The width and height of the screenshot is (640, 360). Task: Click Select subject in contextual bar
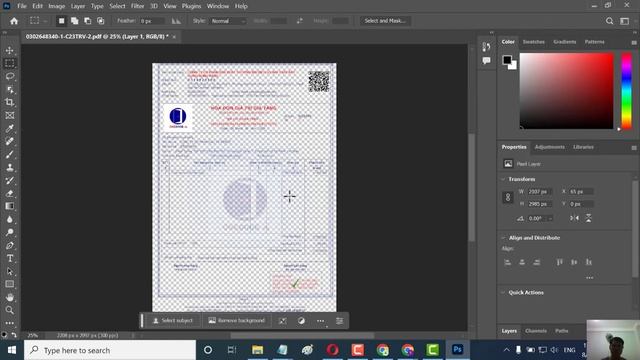point(173,321)
